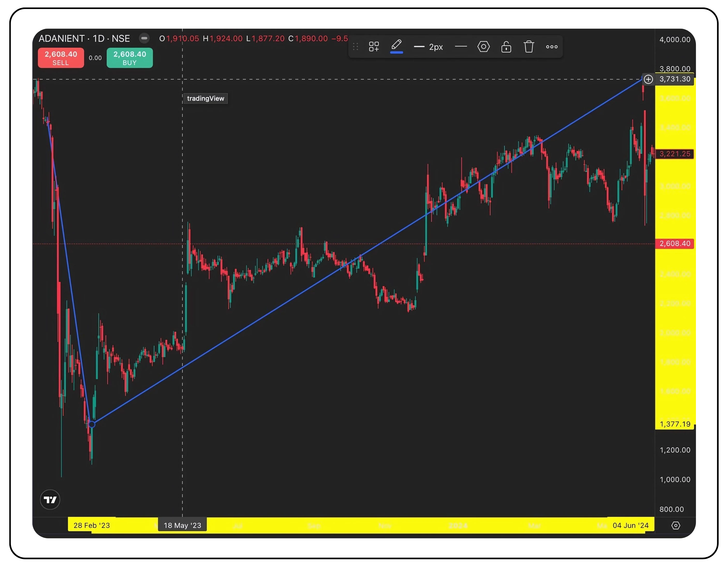Click the TradingView logo icon
The height and width of the screenshot is (564, 728).
50,499
